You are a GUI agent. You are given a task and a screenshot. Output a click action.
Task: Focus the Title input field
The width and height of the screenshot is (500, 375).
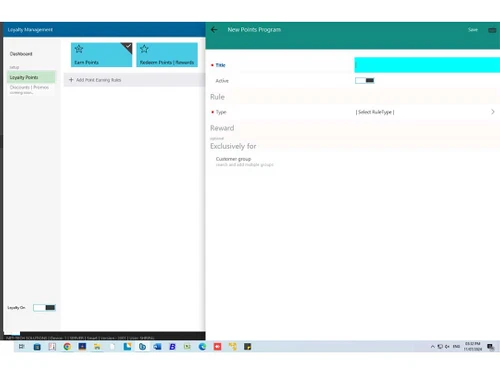pyautogui.click(x=427, y=65)
